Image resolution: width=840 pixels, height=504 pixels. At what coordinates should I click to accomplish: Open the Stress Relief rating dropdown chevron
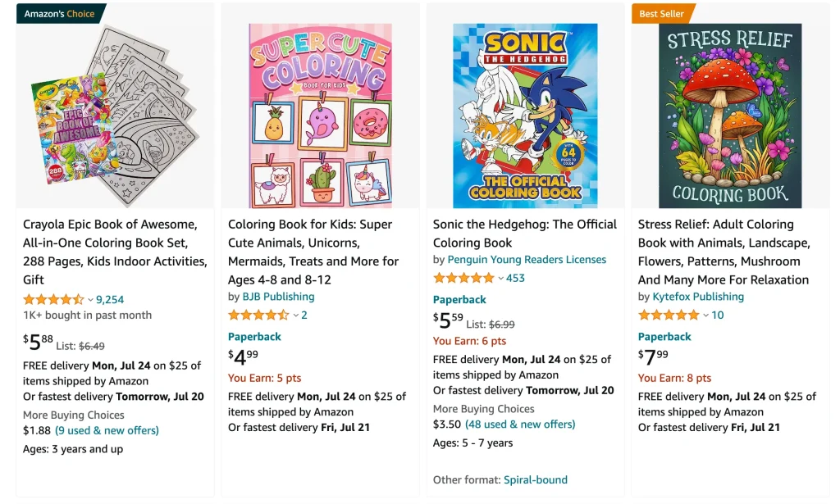point(705,316)
